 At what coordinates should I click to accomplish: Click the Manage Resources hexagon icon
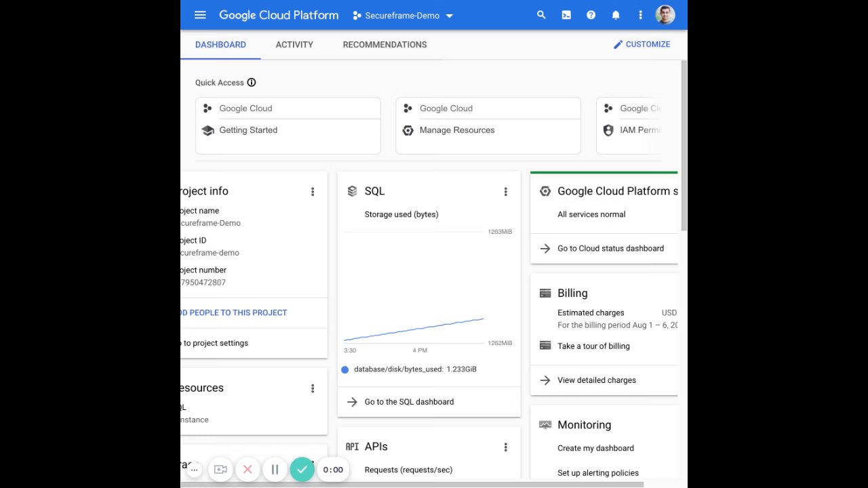click(408, 130)
